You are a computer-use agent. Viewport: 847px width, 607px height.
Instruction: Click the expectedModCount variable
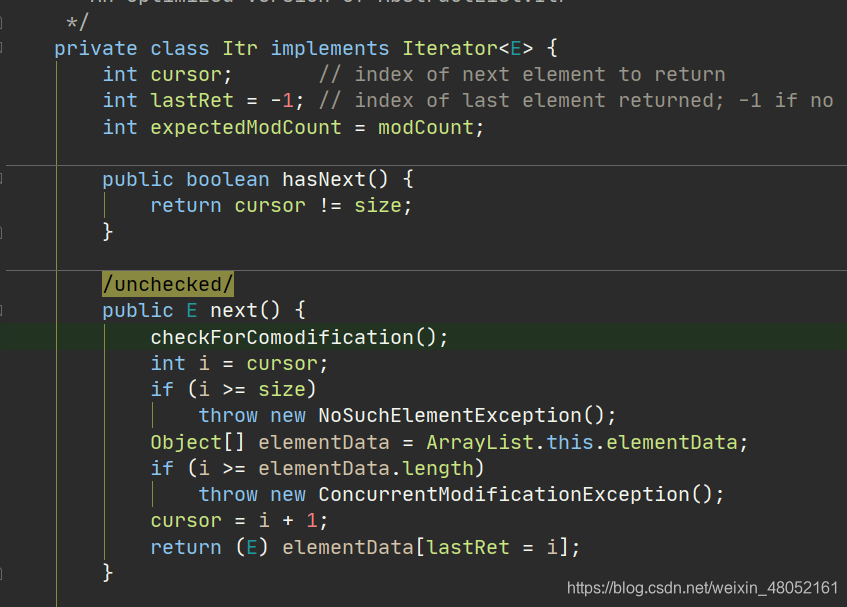click(246, 127)
